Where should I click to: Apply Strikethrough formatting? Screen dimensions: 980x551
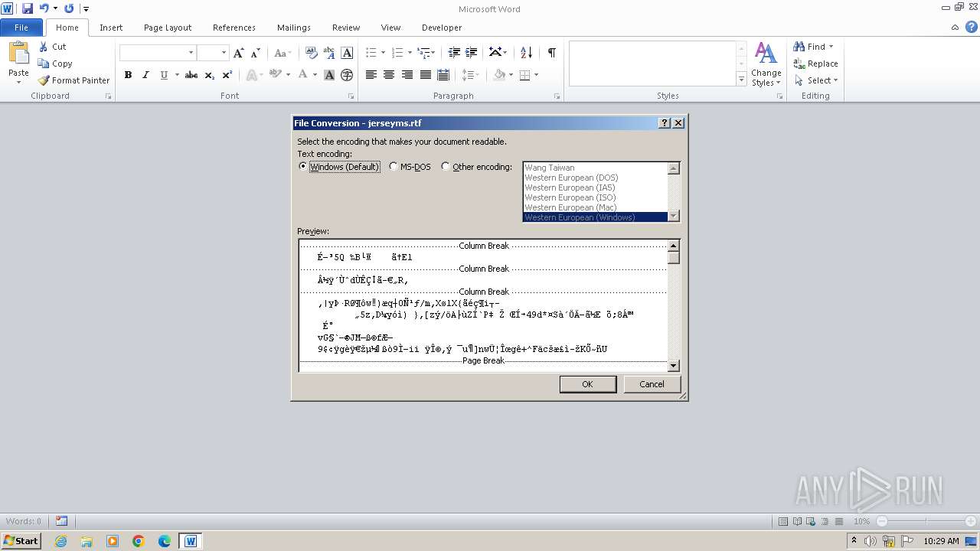191,75
